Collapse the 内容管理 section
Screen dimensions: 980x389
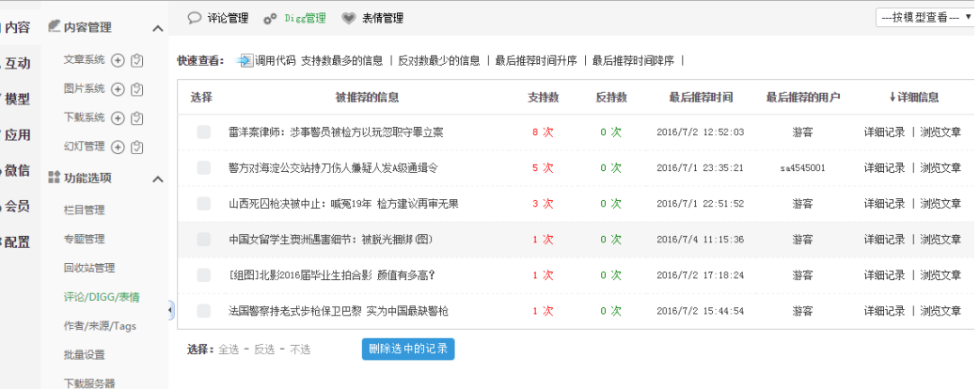tap(158, 28)
